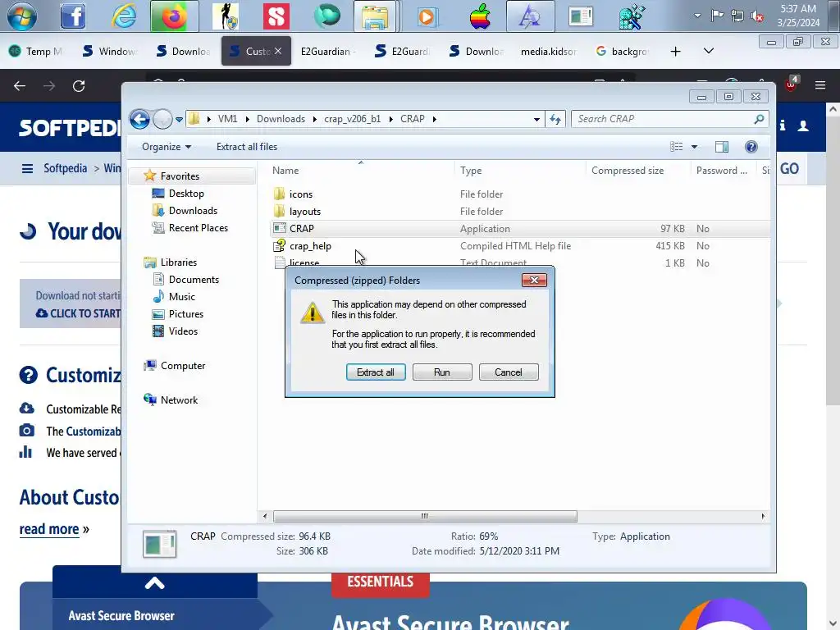Close the Compressed (zipped) Folders dialog
Screen dimensions: 840x630
(534, 281)
